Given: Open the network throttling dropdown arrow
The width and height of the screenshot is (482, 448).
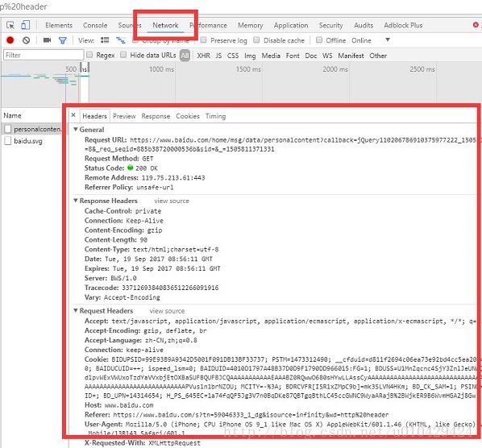Looking at the screenshot, I should tap(388, 39).
